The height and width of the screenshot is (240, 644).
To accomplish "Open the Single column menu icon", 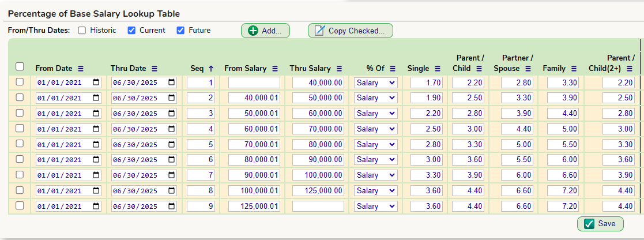I will pos(438,69).
